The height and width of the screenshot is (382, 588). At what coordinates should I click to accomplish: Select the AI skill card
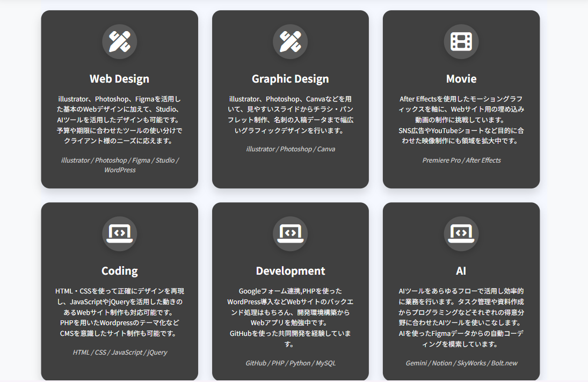coord(461,292)
